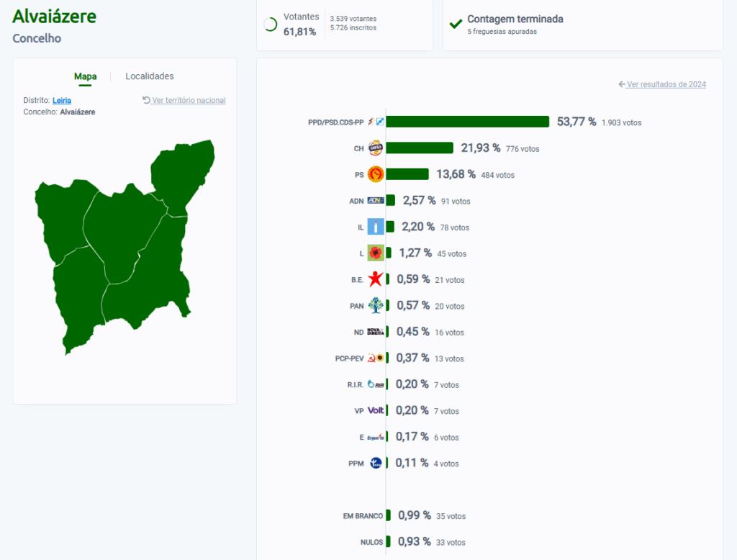Click the ADN party logo
Viewport: 737px width, 560px height.
375,201
